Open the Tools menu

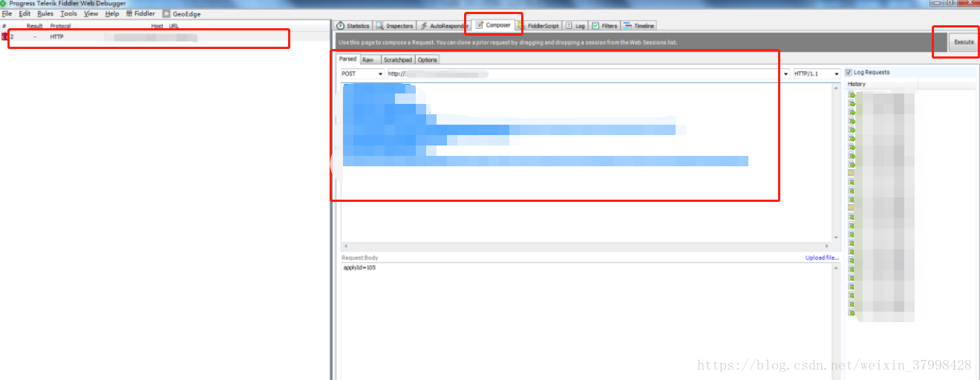pos(69,13)
